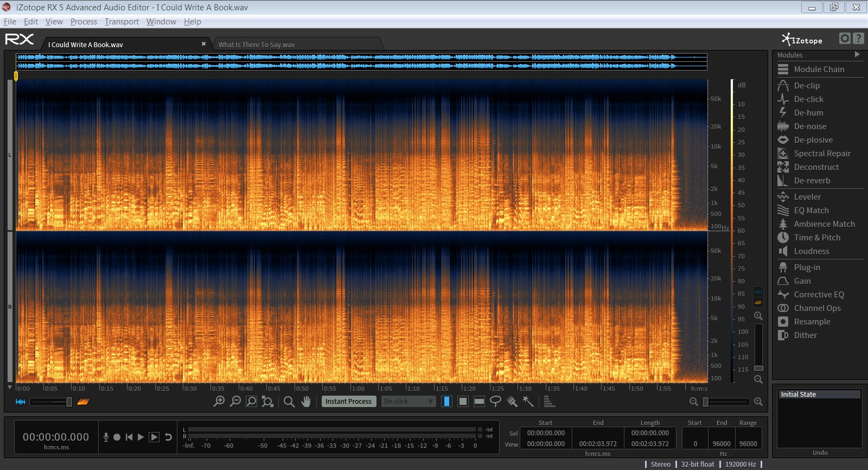Open the help question mark icon
The image size is (868, 470).
coord(858,38)
